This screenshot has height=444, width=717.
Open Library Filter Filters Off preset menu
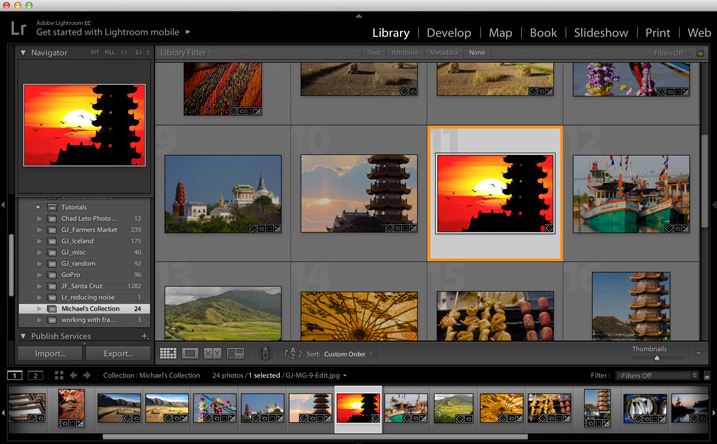click(672, 53)
